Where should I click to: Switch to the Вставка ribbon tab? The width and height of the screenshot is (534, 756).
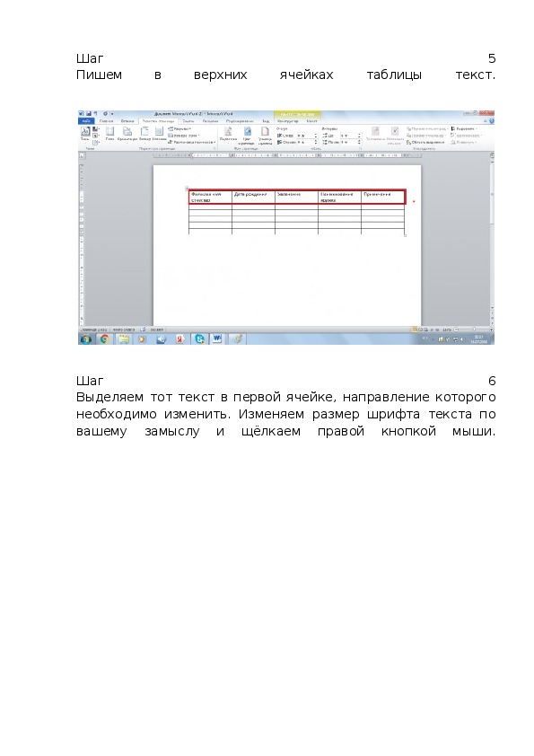(x=127, y=121)
